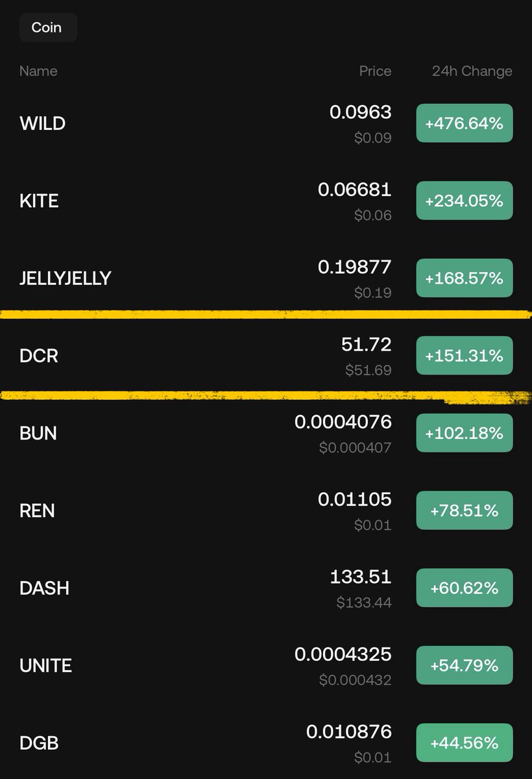Tap the JELLYJELLY coin name
The height and width of the screenshot is (779, 532).
[x=66, y=278]
